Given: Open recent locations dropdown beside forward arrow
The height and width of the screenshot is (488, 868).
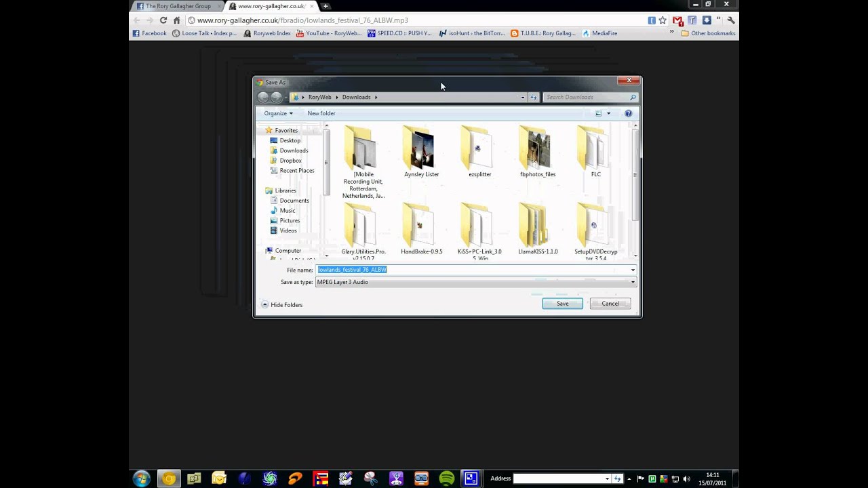Looking at the screenshot, I should click(x=285, y=98).
